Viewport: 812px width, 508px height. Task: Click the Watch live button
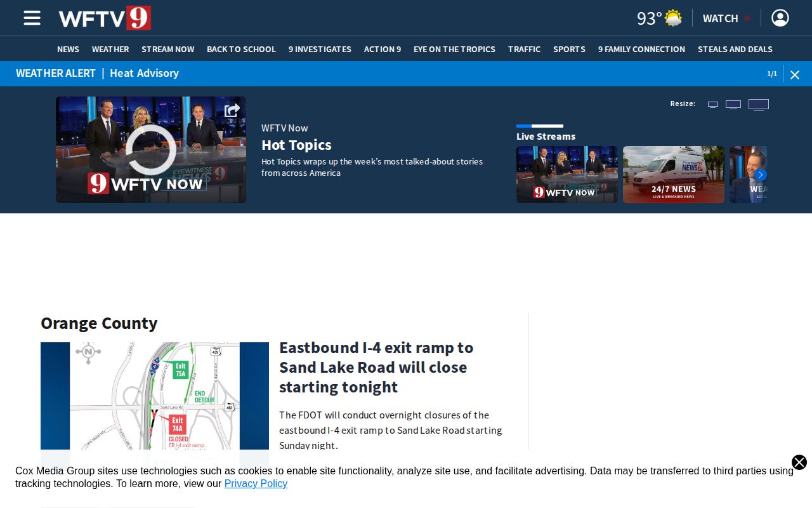tap(726, 18)
